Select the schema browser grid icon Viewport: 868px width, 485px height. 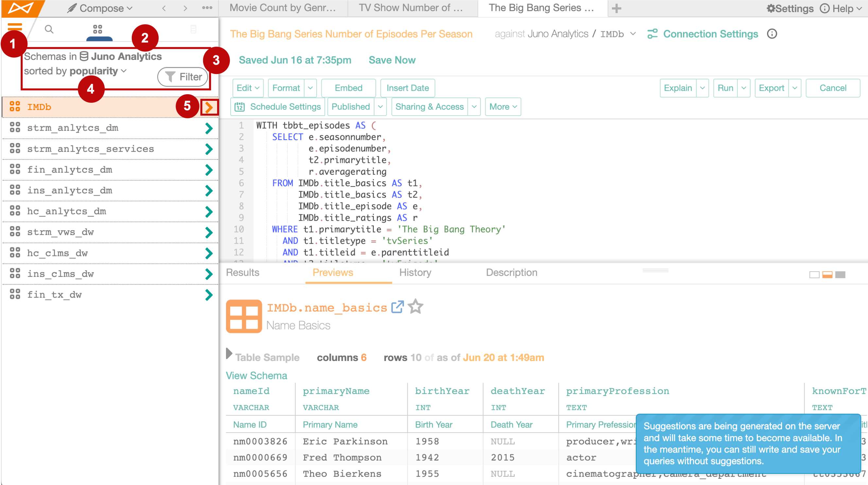[x=98, y=29]
